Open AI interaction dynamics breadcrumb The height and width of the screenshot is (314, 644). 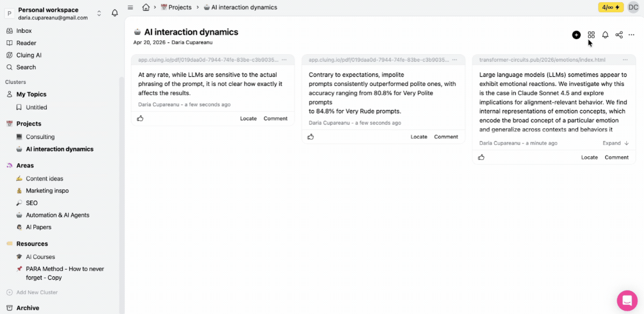point(240,8)
